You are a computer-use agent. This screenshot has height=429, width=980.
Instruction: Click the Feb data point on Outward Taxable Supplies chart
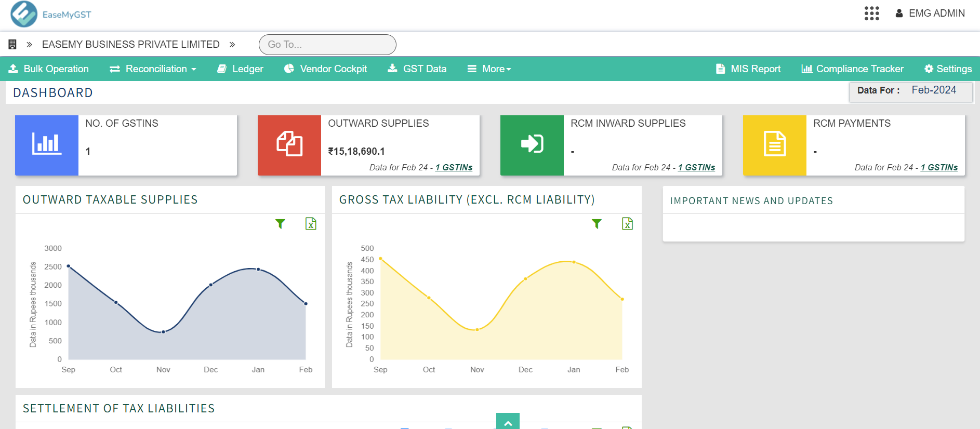pyautogui.click(x=306, y=304)
